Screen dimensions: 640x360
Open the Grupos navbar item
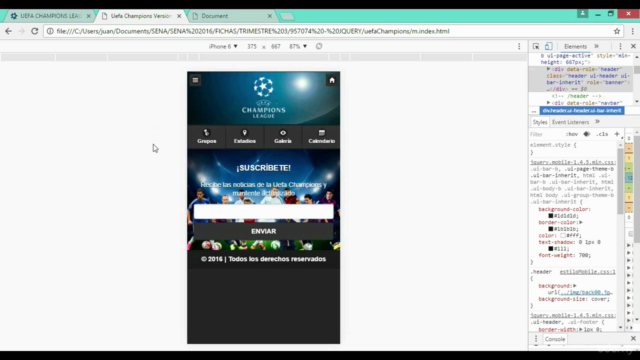click(x=207, y=136)
